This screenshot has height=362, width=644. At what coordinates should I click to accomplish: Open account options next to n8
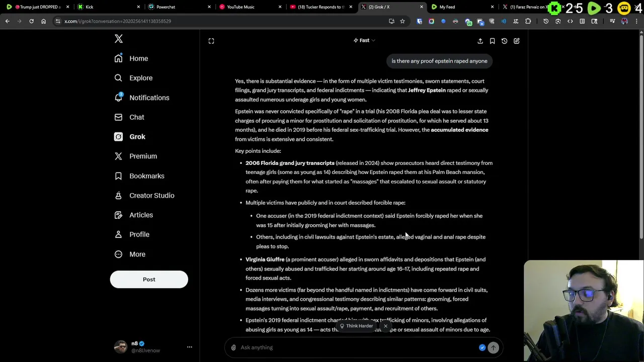point(190,347)
